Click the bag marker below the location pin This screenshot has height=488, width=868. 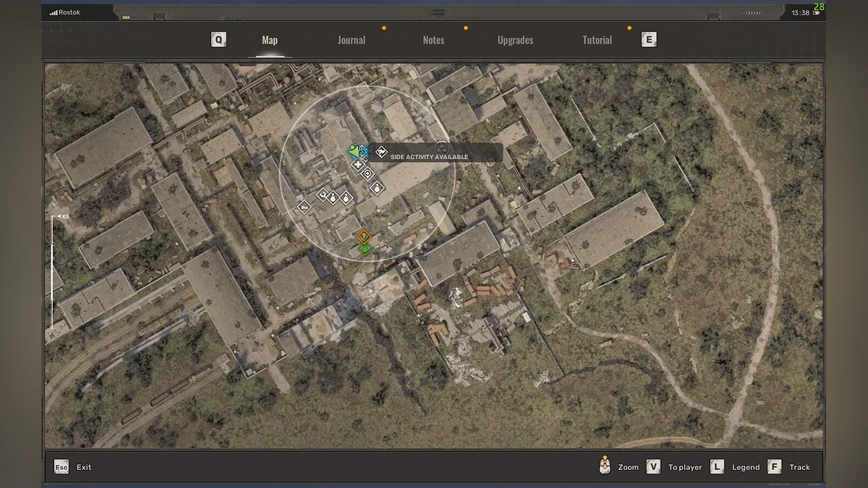(x=376, y=188)
